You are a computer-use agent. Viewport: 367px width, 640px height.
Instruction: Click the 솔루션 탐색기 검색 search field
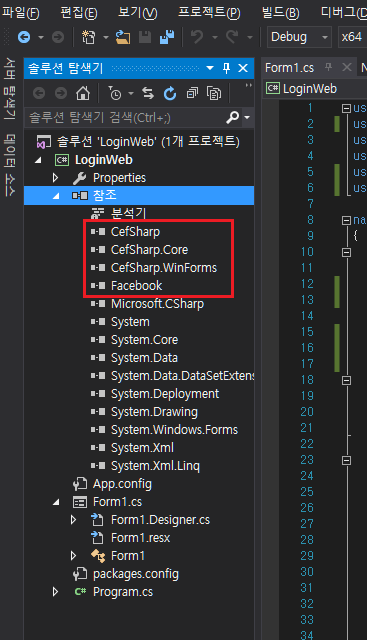[x=125, y=118]
